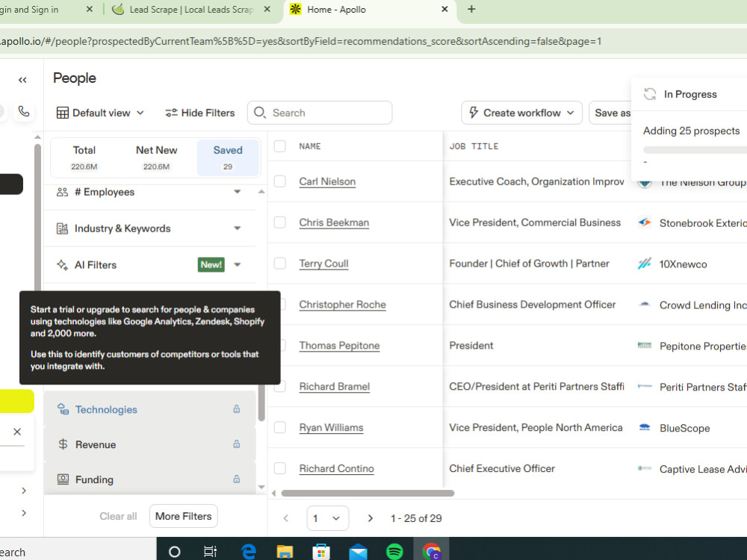Click the BlueScope company logo

pos(645,428)
